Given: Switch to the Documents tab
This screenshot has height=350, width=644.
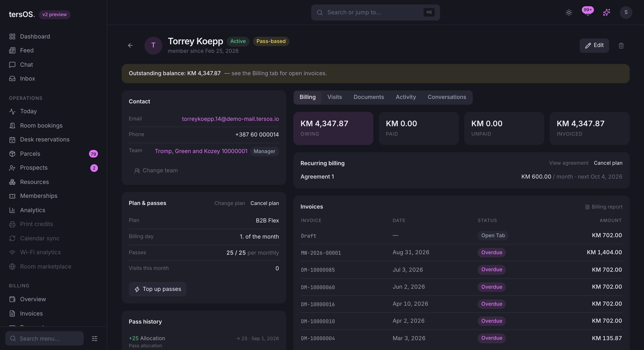Looking at the screenshot, I should 369,97.
